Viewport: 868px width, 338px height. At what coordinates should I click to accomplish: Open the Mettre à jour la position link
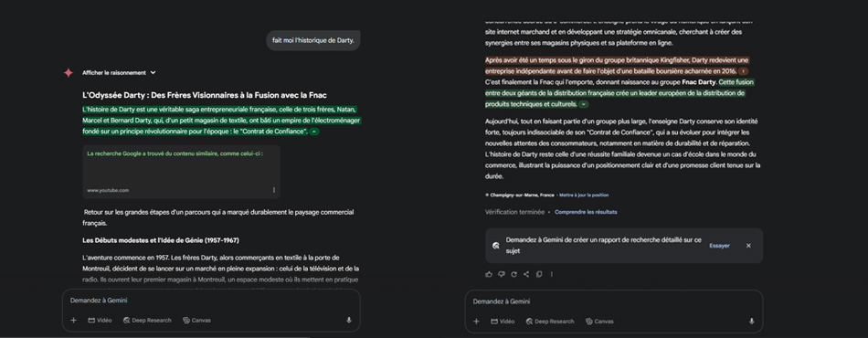click(584, 195)
